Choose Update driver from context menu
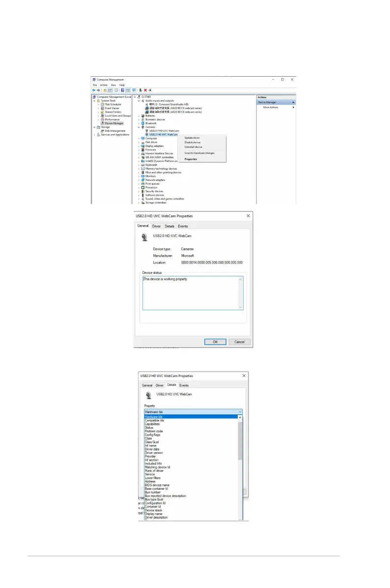Viewport: 390px width, 588px height. (x=192, y=138)
